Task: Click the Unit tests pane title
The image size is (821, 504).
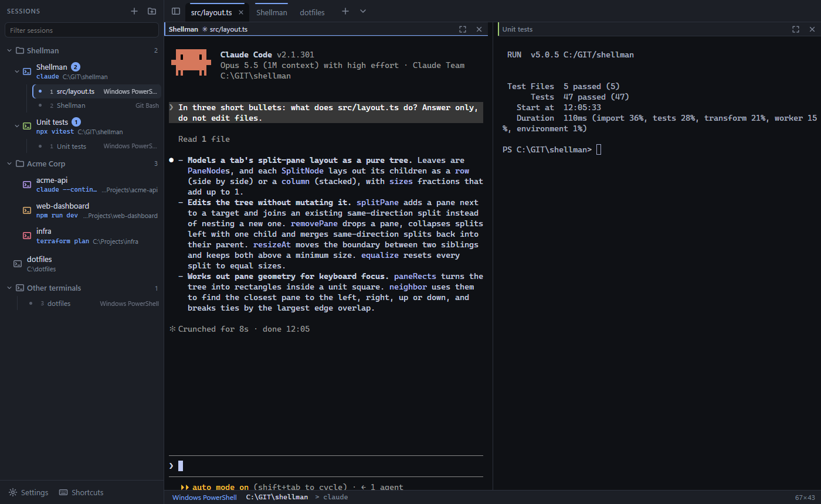Action: [517, 29]
